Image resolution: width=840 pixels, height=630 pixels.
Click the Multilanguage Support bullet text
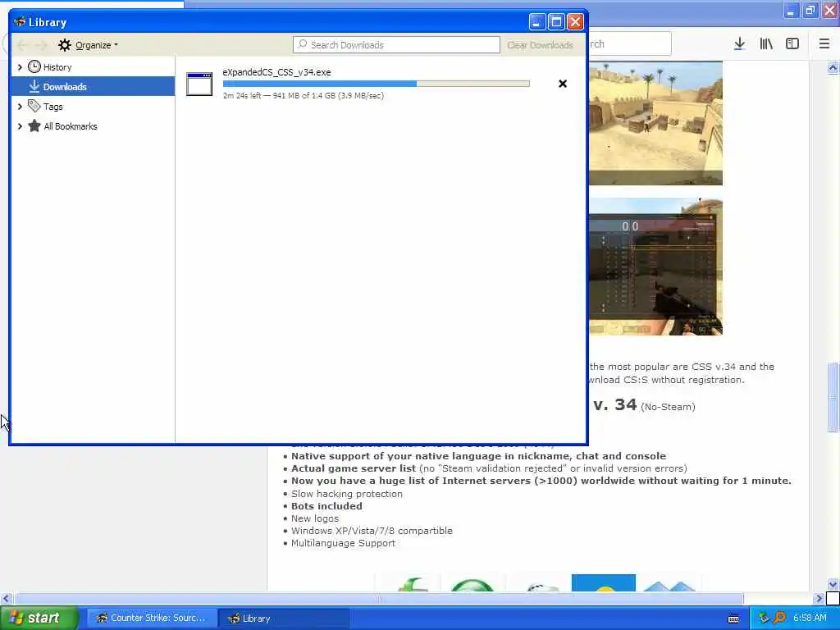point(344,543)
